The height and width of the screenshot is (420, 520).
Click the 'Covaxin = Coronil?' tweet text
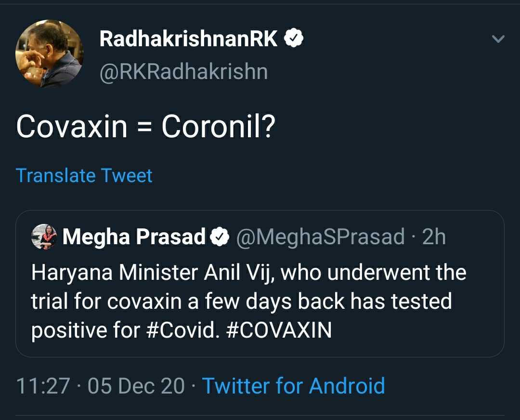(x=145, y=127)
